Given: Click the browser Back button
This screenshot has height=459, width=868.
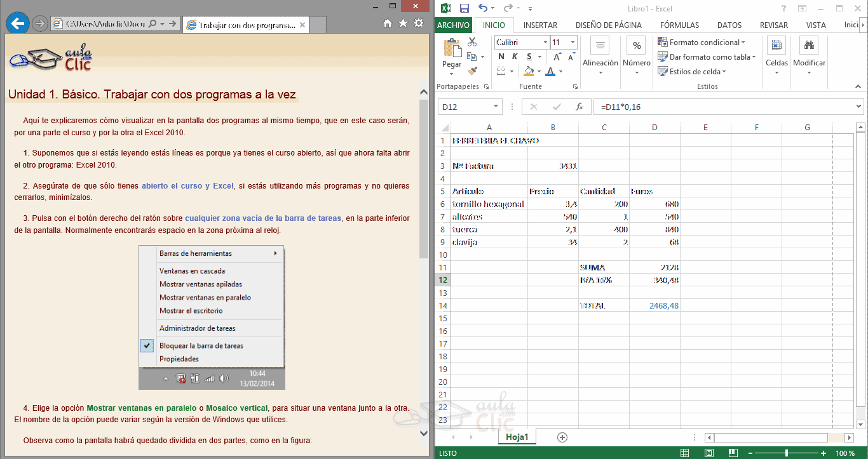Looking at the screenshot, I should (x=17, y=23).
